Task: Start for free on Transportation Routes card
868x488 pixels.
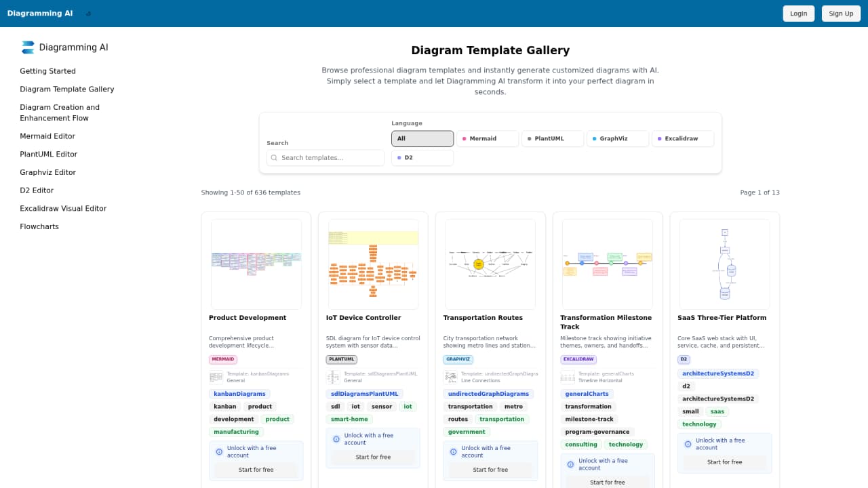Action: pyautogui.click(x=491, y=470)
